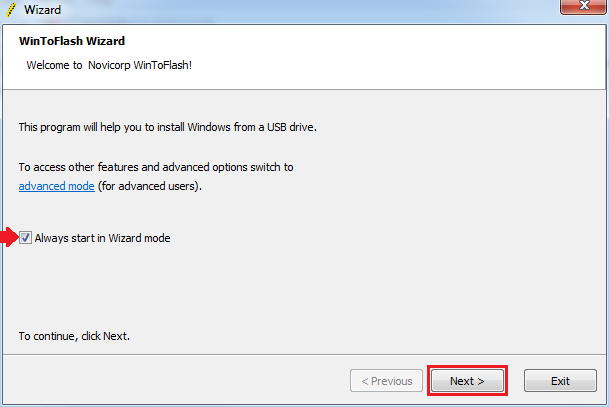This screenshot has width=609, height=407.
Task: Uncheck Always start in Wizard mode
Action: 26,237
